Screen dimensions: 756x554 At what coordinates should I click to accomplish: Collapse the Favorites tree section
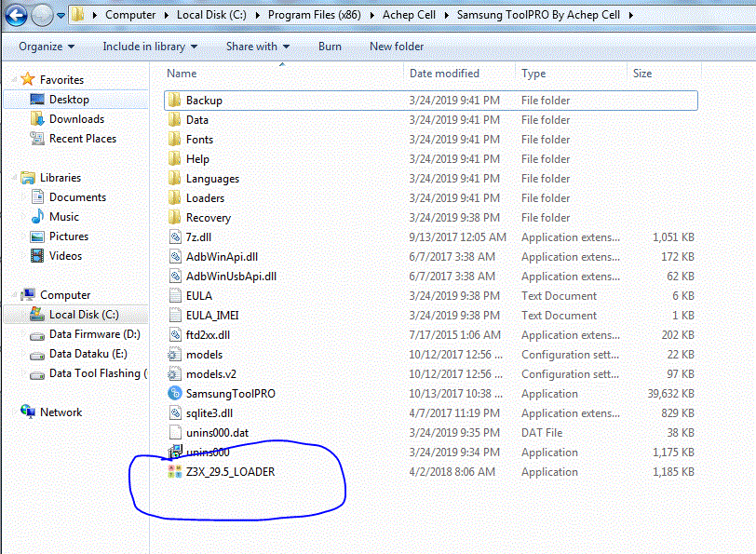(x=14, y=79)
